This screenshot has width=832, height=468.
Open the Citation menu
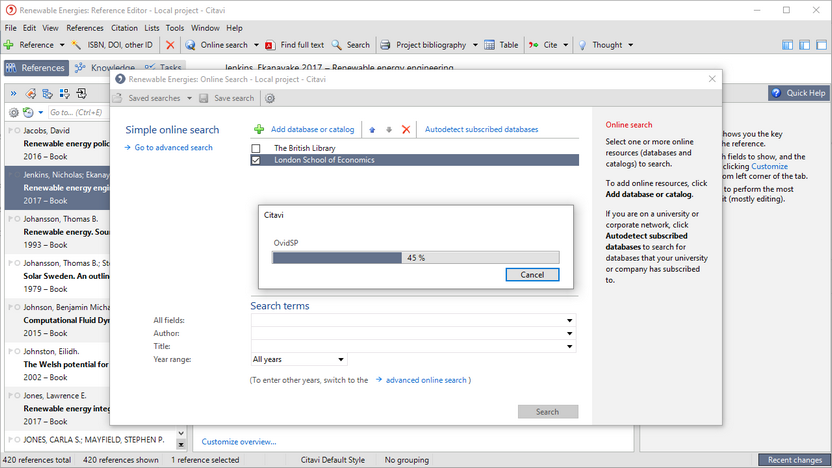pos(124,28)
